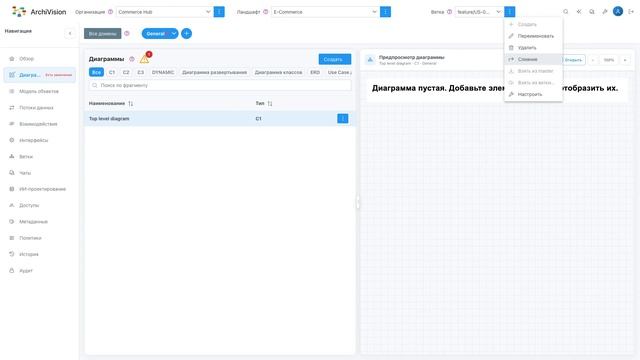Open organization actions menu button
The width and height of the screenshot is (640, 360).
click(x=219, y=12)
